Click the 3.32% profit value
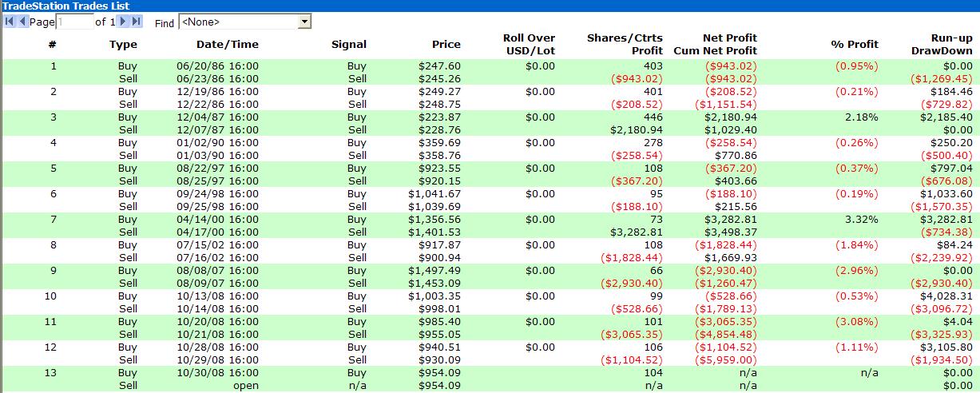The height and width of the screenshot is (393, 980). 862,220
